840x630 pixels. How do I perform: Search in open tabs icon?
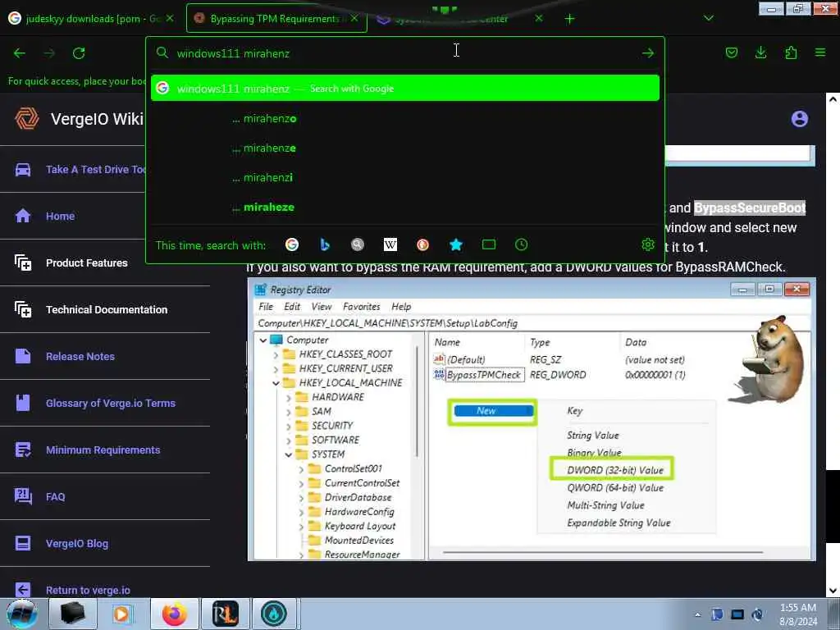click(489, 244)
